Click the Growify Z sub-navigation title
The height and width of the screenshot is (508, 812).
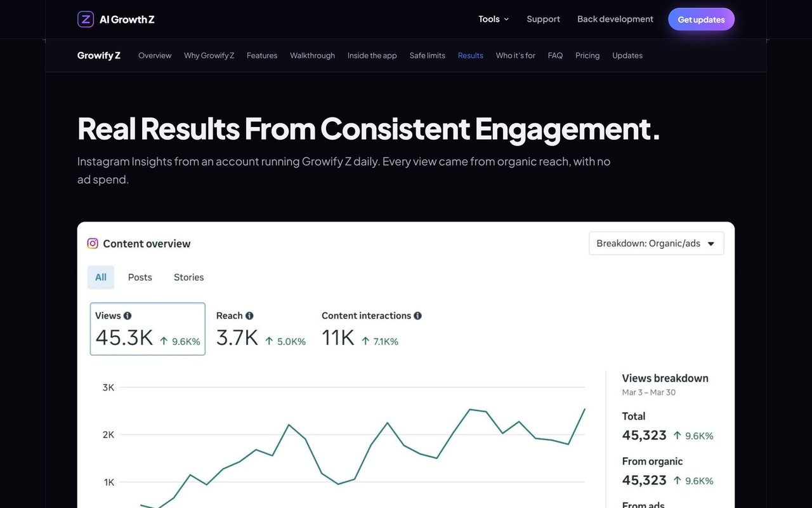[99, 55]
